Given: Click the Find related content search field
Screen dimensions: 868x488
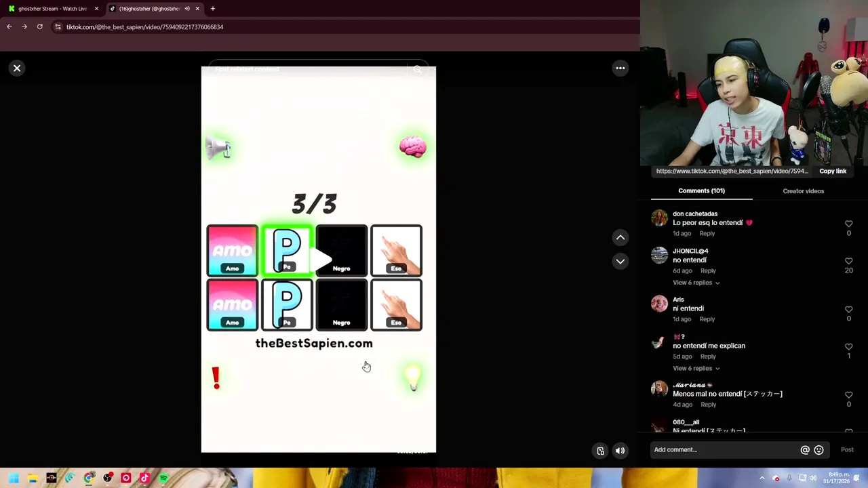Looking at the screenshot, I should (x=309, y=69).
